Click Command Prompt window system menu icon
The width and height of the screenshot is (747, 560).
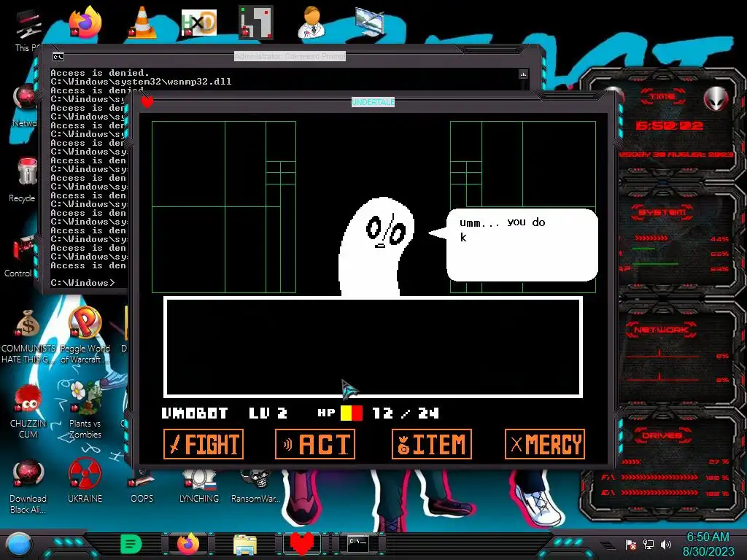58,57
